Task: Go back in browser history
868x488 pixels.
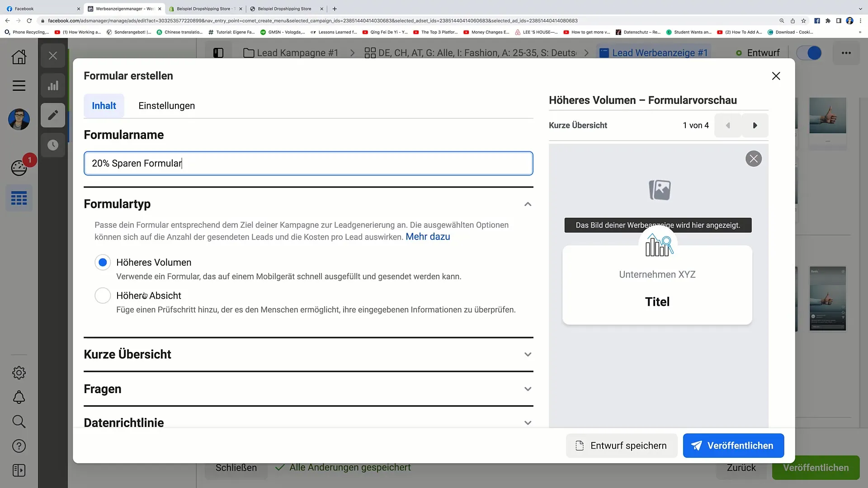Action: click(7, 21)
